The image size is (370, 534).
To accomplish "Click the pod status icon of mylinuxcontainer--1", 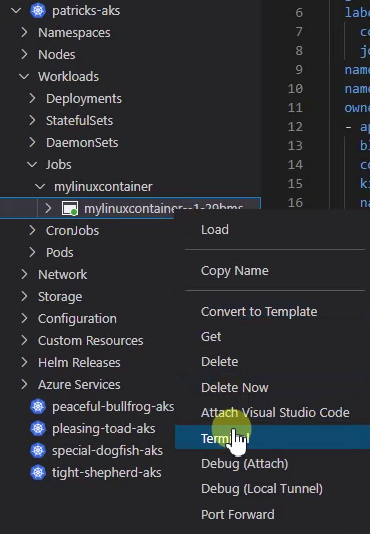I will pyautogui.click(x=70, y=208).
